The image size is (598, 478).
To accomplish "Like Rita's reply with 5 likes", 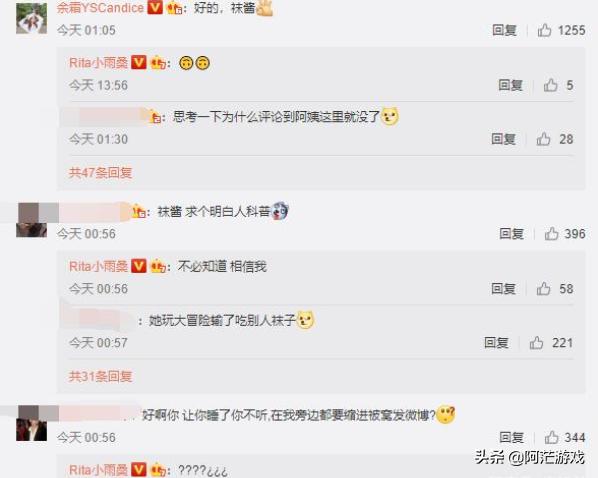I will (x=551, y=85).
